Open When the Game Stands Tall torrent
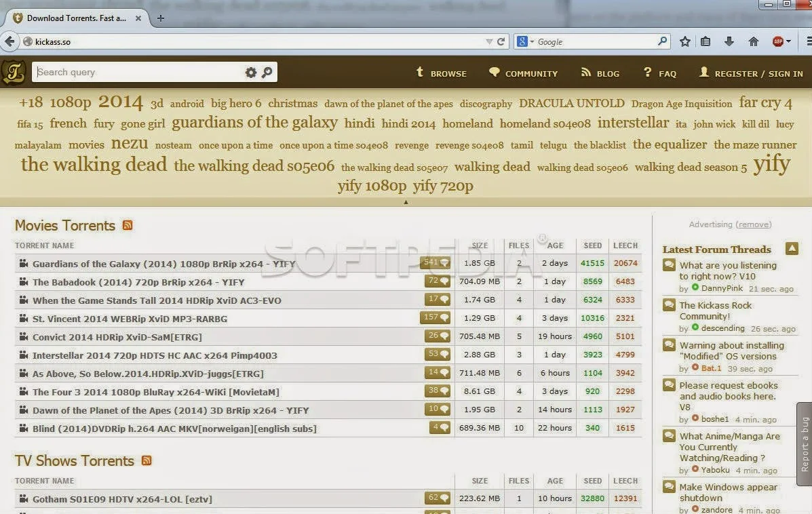812x514 pixels. pyautogui.click(x=157, y=300)
